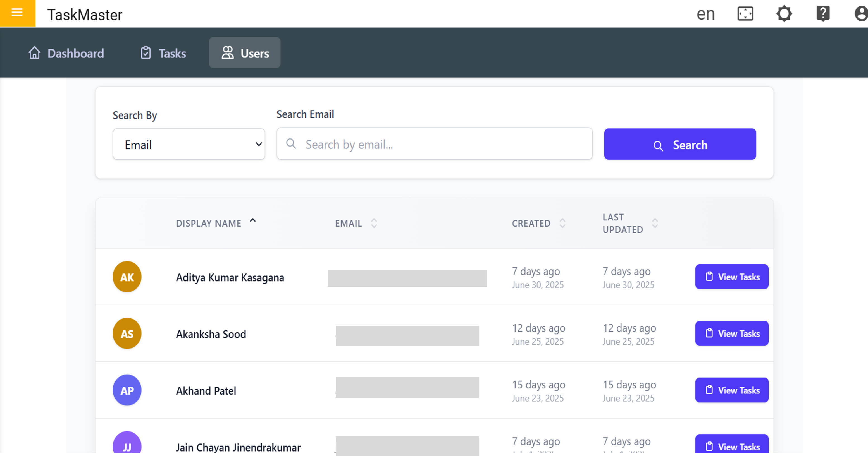Toggle fullscreen mode icon
This screenshot has height=456, width=868.
pyautogui.click(x=745, y=14)
